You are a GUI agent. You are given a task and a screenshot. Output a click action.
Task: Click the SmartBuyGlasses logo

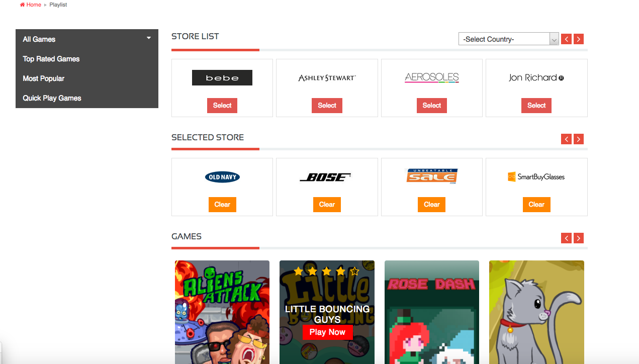[x=536, y=176]
